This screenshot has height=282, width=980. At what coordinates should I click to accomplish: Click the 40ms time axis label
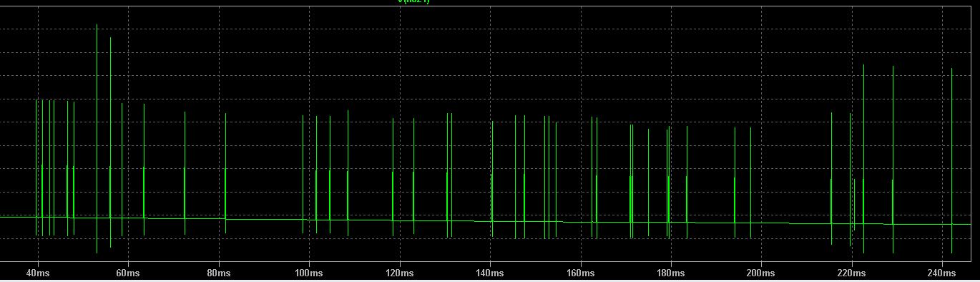(x=37, y=273)
